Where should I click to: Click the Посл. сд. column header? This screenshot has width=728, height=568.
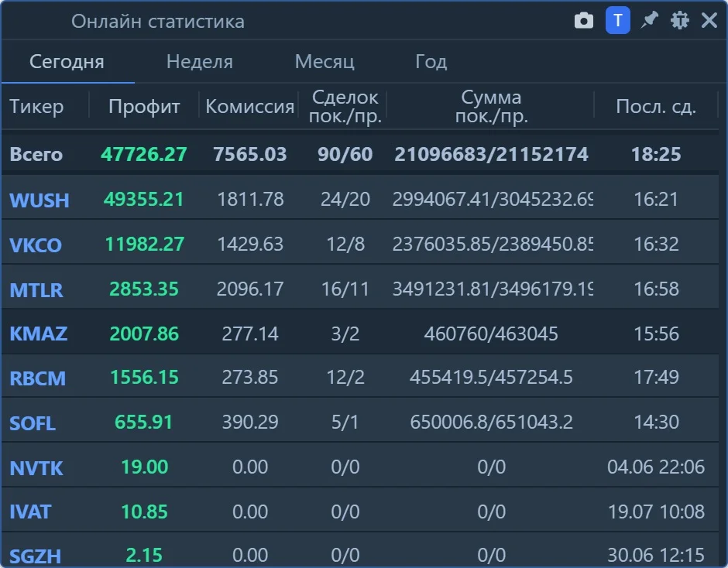coord(655,107)
